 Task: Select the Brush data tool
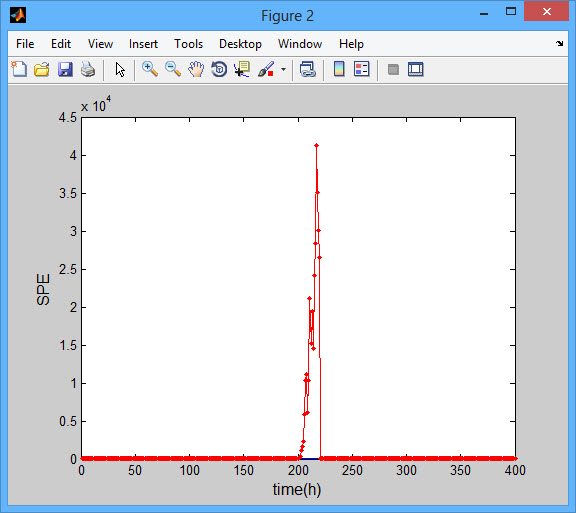(x=266, y=69)
